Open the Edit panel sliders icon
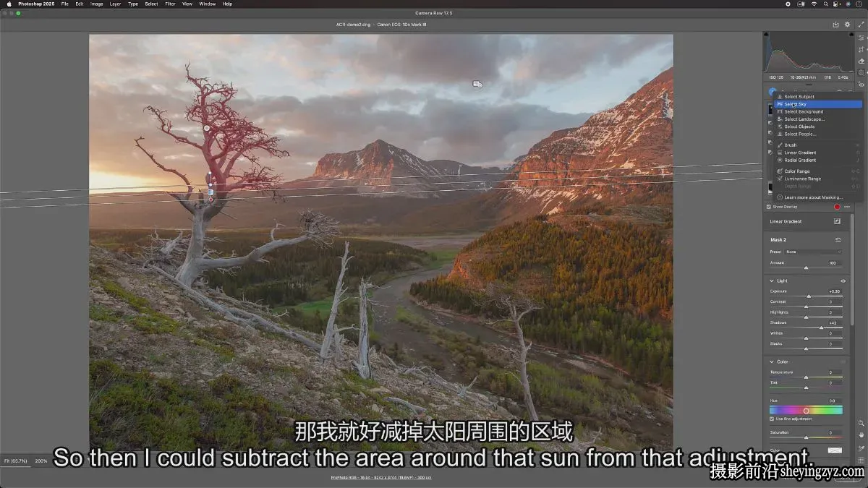 click(861, 38)
